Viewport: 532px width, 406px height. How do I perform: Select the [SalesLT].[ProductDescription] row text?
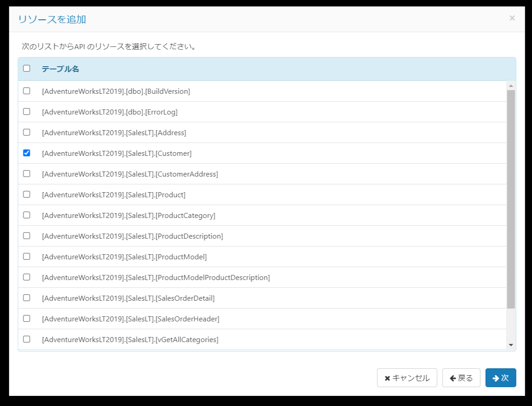132,236
